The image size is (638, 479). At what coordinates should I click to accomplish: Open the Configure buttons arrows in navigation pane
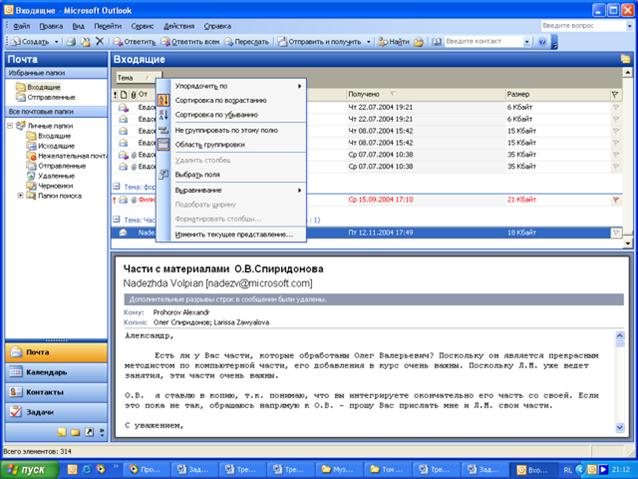(x=102, y=432)
